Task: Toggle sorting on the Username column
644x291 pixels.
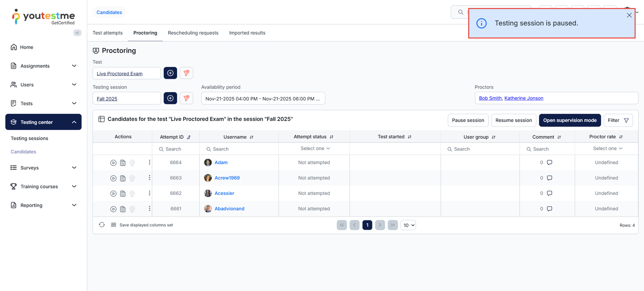Action: pos(252,137)
